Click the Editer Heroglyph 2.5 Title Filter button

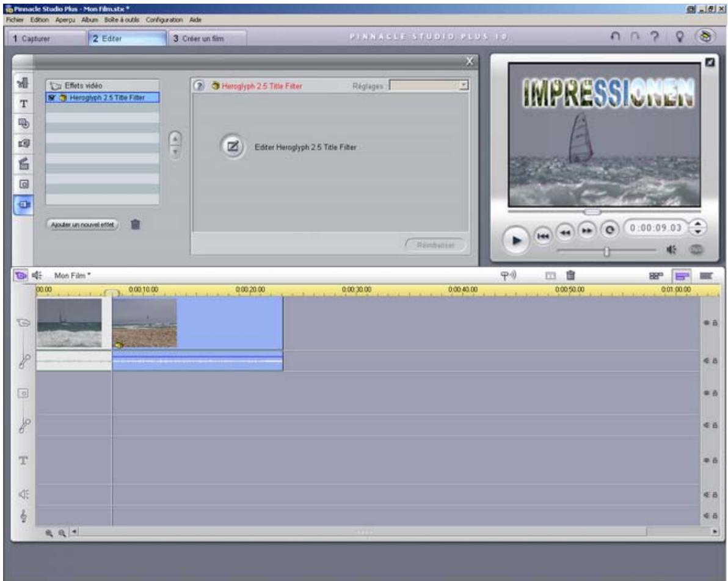(232, 147)
